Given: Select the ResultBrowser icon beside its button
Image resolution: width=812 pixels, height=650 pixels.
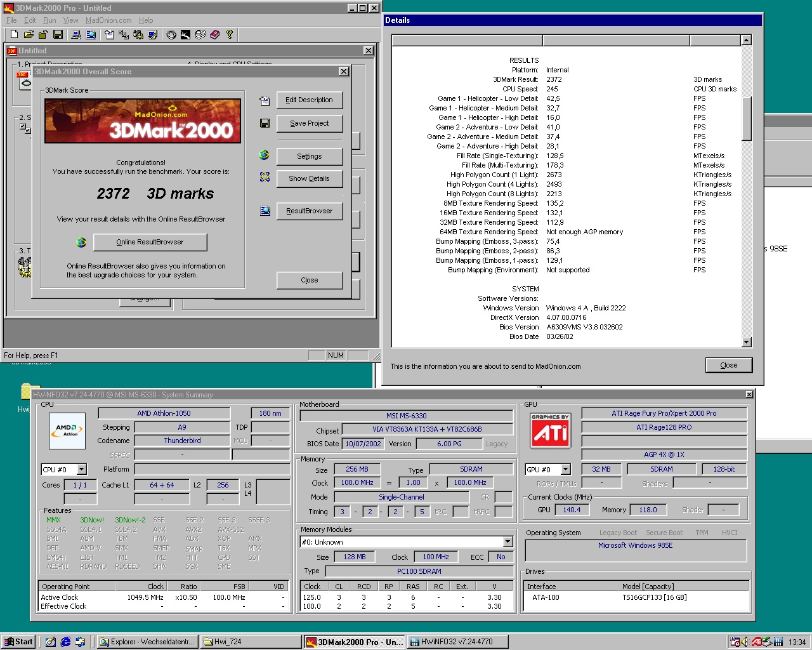Looking at the screenshot, I should coord(265,211).
